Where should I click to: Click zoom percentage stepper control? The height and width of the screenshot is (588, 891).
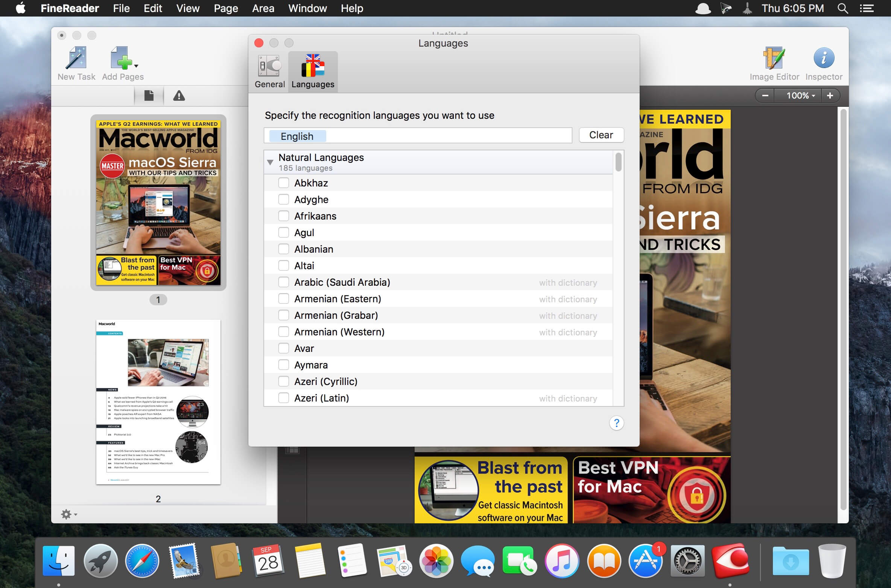pyautogui.click(x=799, y=95)
